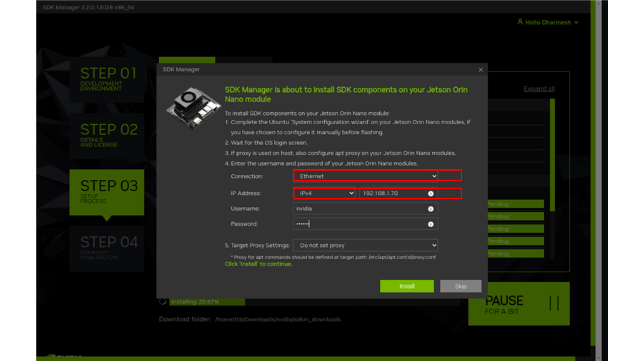Click the Skip button
This screenshot has height=362, width=644.
click(460, 286)
